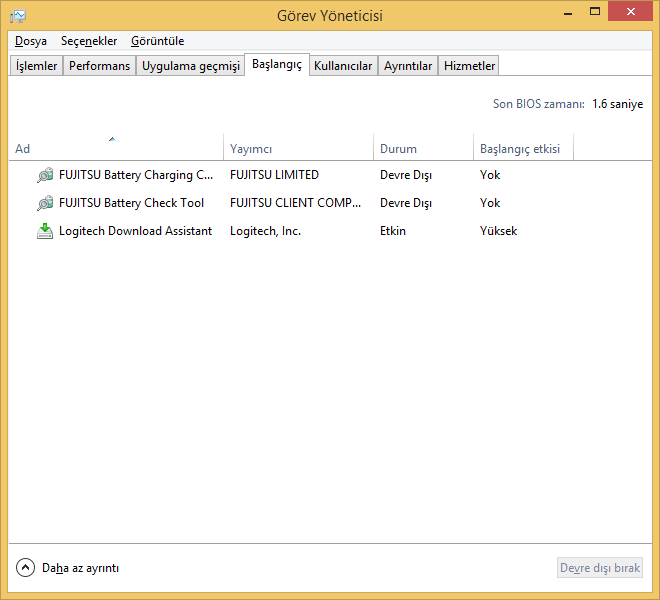
Task: Select Logitech Download Assistant row
Action: coord(330,231)
